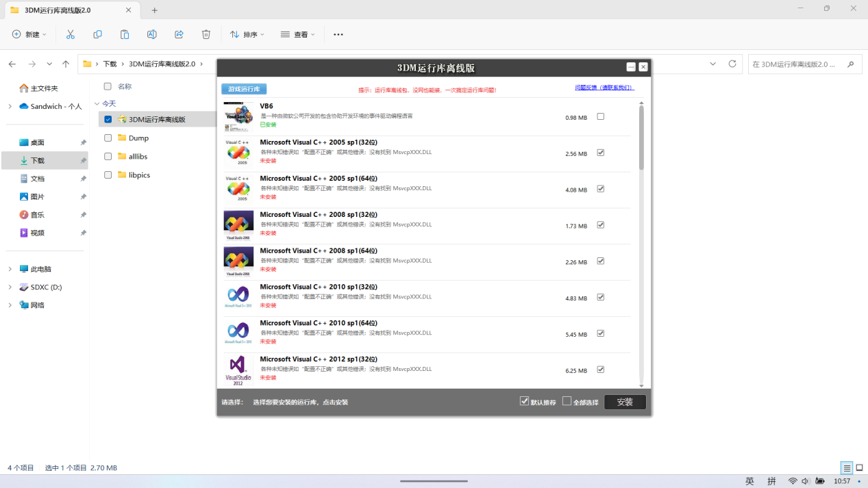Click 3DM运行库离线版2.0 in the address breadcrumb

click(x=162, y=64)
